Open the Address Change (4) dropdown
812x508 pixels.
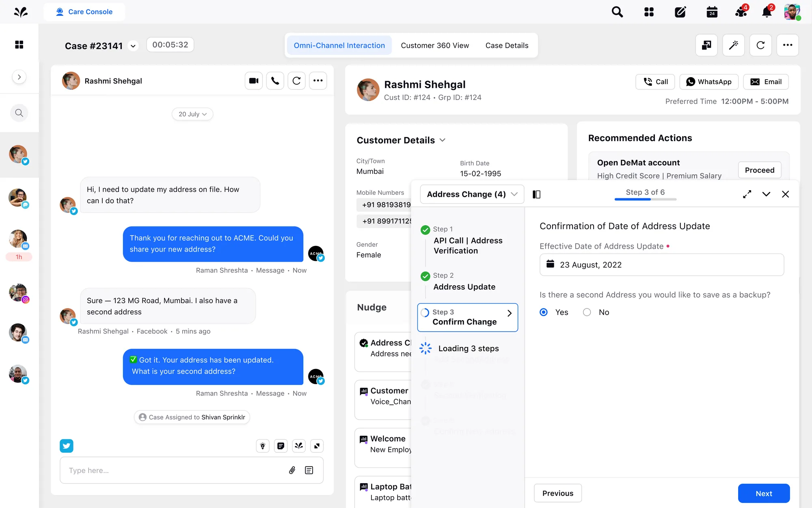pos(472,194)
